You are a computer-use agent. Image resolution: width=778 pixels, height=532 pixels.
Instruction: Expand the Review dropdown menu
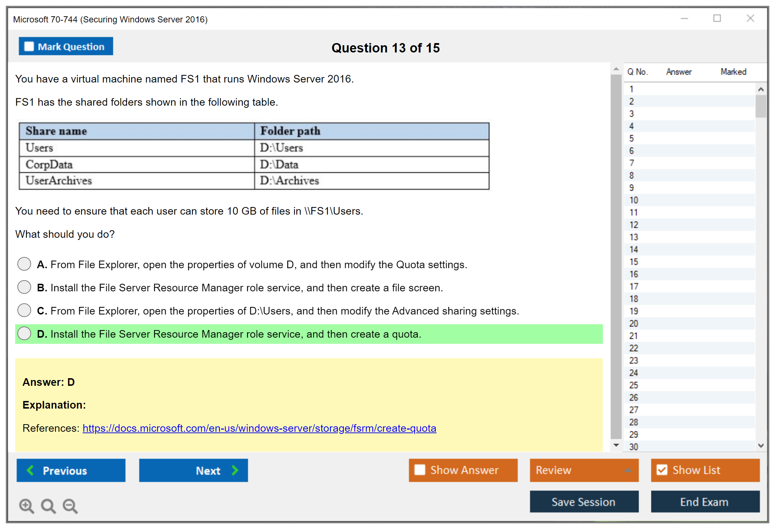coord(628,470)
